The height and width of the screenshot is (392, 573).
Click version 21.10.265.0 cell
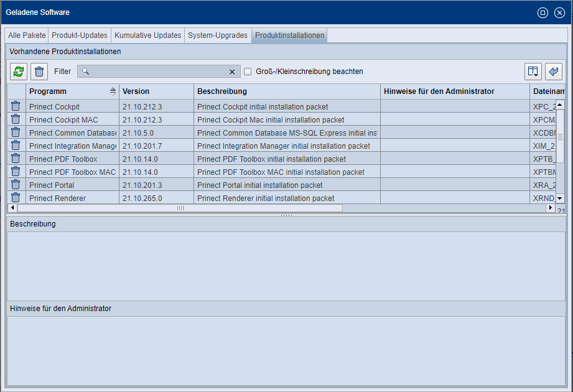156,198
